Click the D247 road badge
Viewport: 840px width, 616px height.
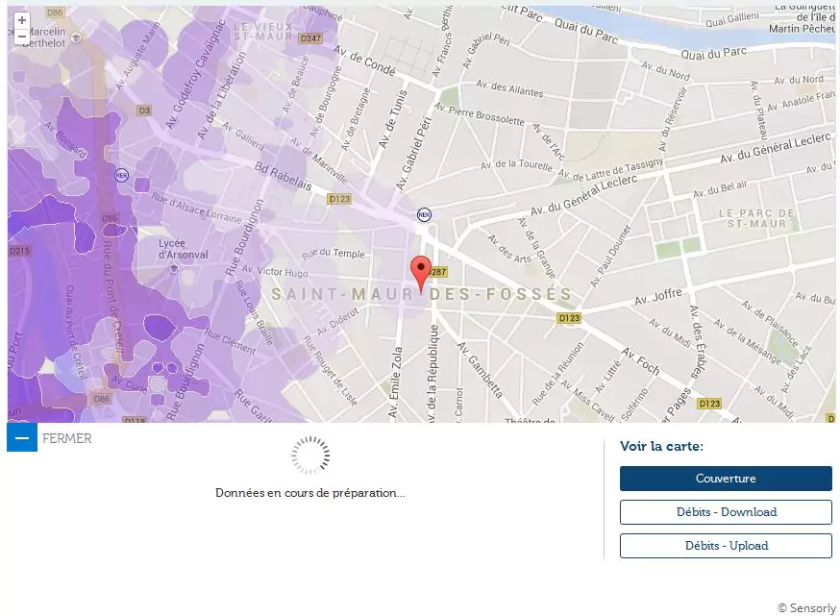310,38
